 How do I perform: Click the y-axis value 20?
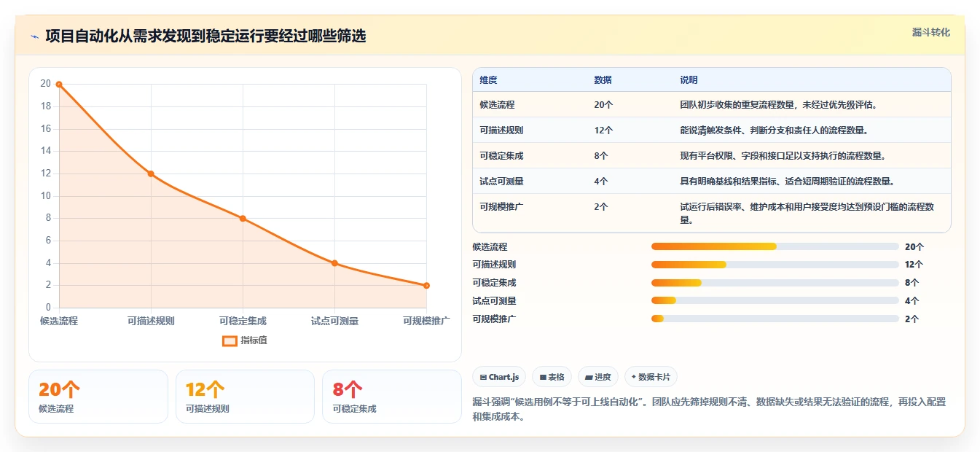[x=45, y=84]
